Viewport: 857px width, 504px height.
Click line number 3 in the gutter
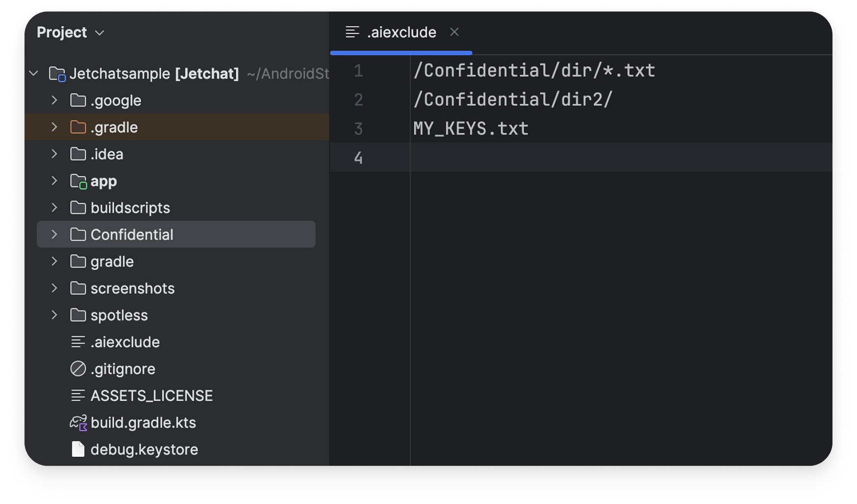tap(358, 128)
